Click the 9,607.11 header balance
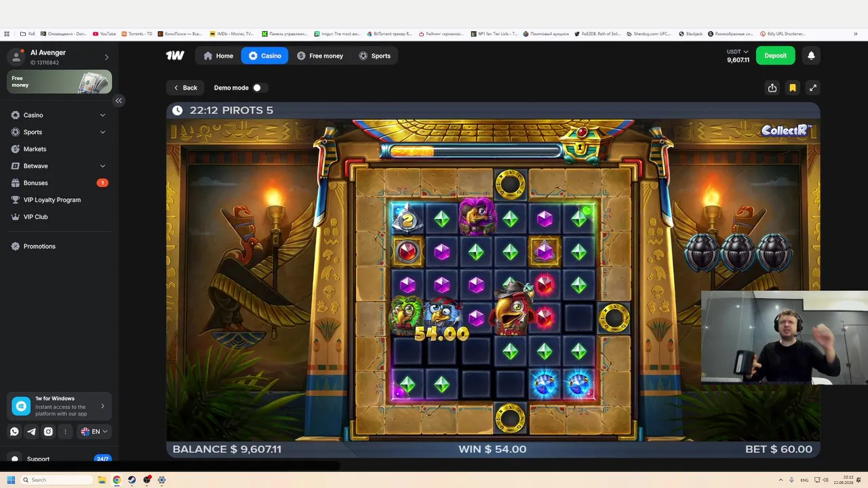 (x=738, y=60)
